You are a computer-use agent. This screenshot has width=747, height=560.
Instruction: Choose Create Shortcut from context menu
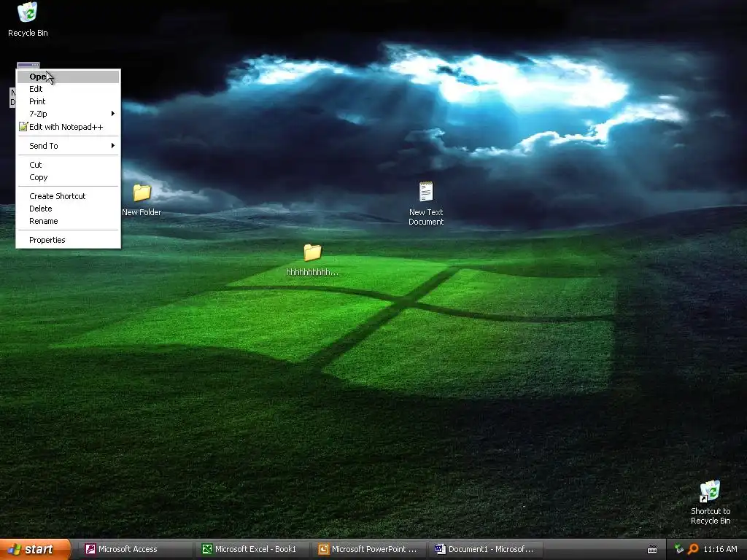coord(68,196)
